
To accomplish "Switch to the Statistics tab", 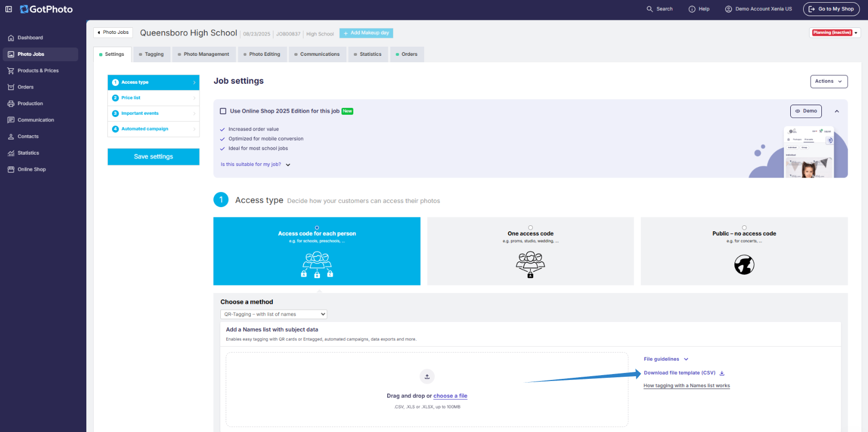I will (x=368, y=54).
